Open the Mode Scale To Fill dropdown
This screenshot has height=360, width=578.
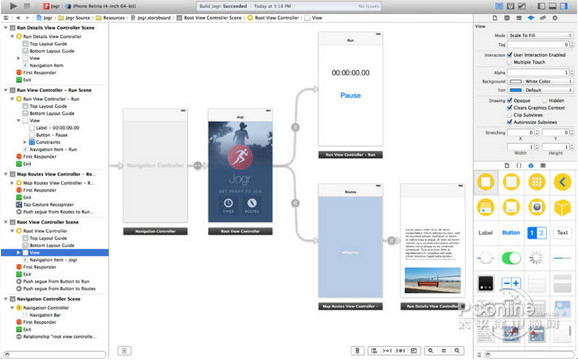point(540,35)
